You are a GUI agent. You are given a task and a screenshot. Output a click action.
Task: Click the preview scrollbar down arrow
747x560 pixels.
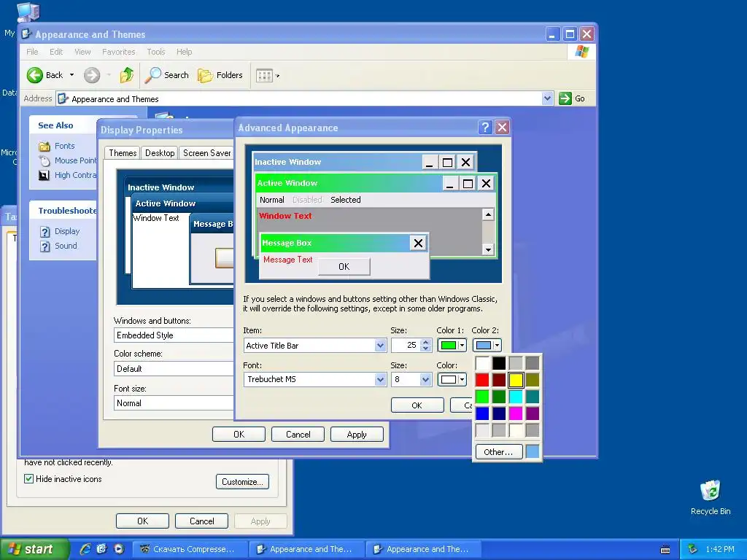click(488, 249)
